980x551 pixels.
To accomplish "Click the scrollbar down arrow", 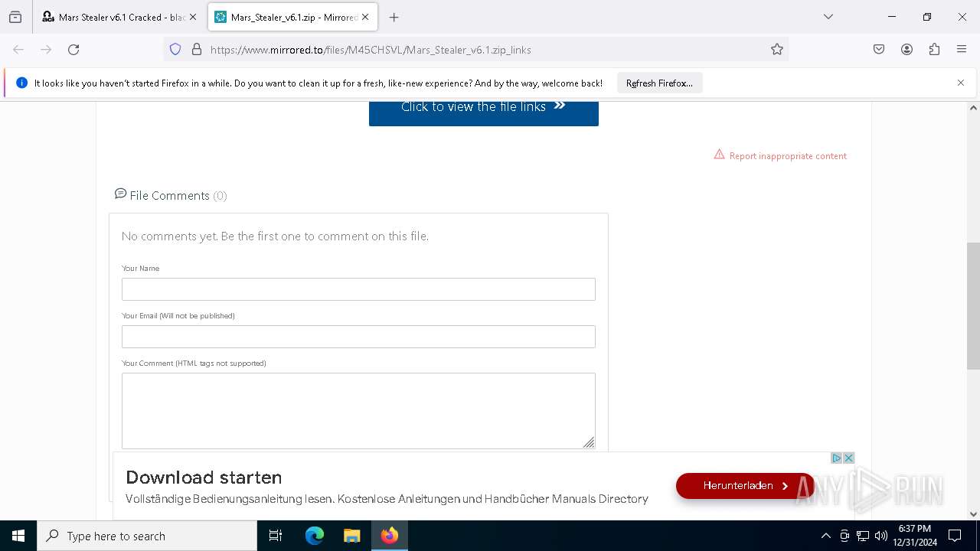I will tap(973, 514).
